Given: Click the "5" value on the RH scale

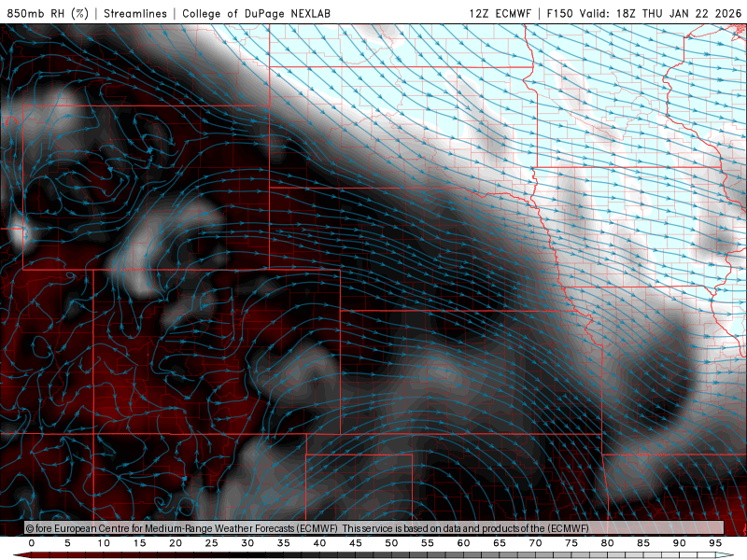Looking at the screenshot, I should pyautogui.click(x=67, y=543).
